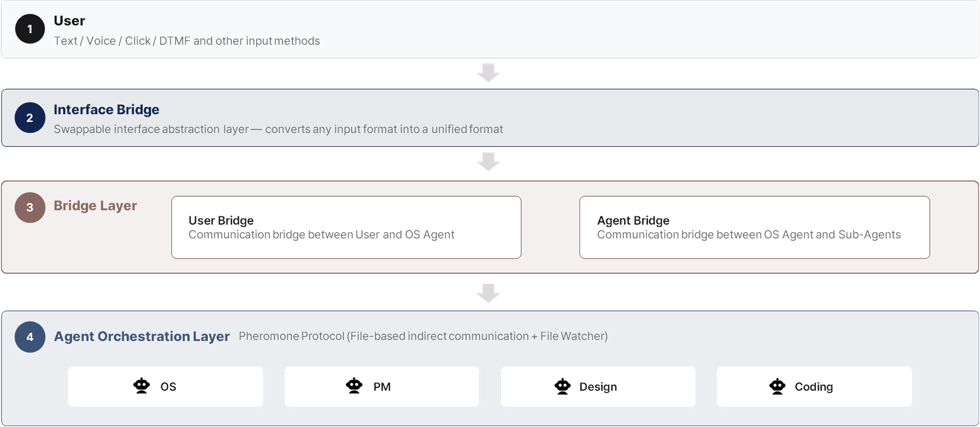Screen dimensions: 980x427
Task: Select the Agent Bridge card
Action: (x=754, y=227)
